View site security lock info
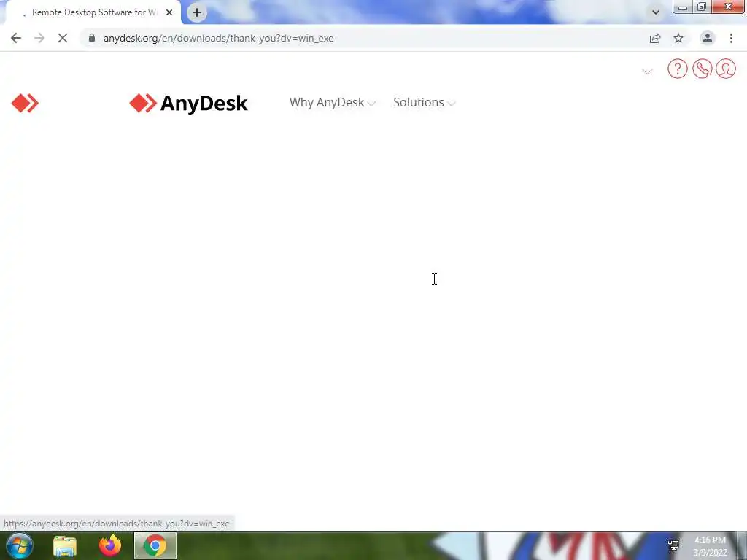 (x=92, y=38)
